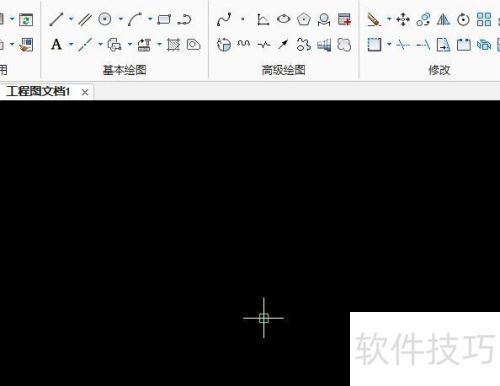Click the 修改 group label
This screenshot has width=500, height=386.
pos(439,70)
